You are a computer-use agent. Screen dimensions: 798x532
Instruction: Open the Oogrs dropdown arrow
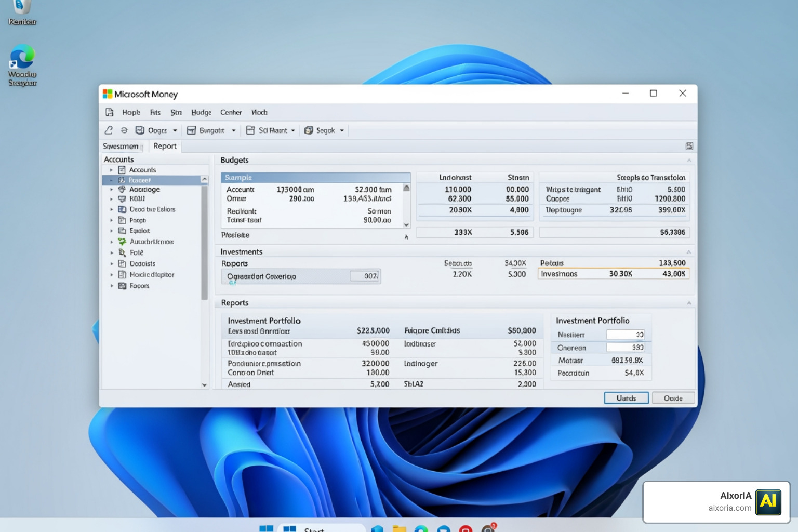click(x=175, y=131)
